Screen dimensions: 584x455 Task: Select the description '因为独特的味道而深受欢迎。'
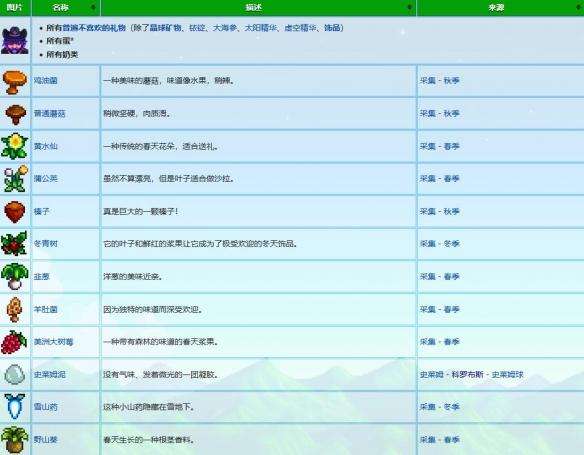153,309
